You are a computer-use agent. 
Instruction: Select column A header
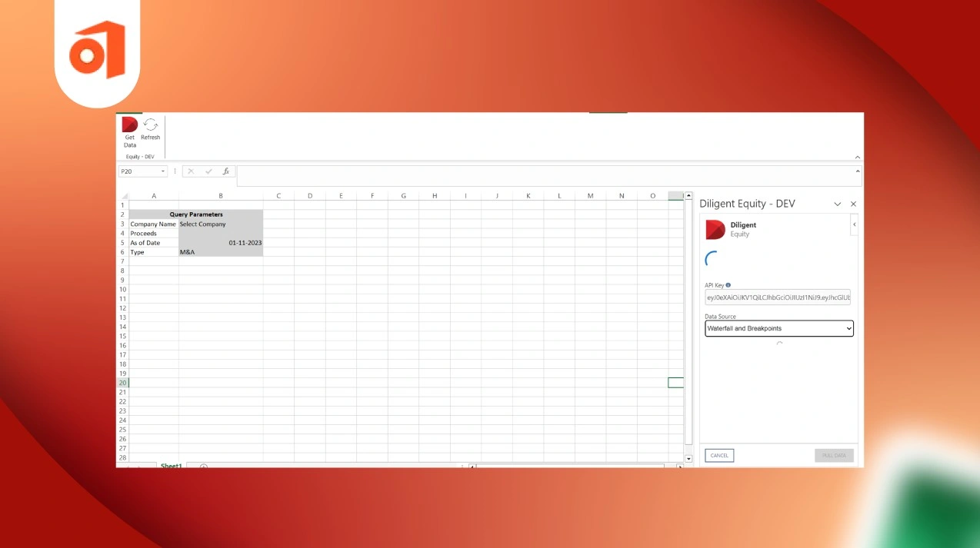154,196
